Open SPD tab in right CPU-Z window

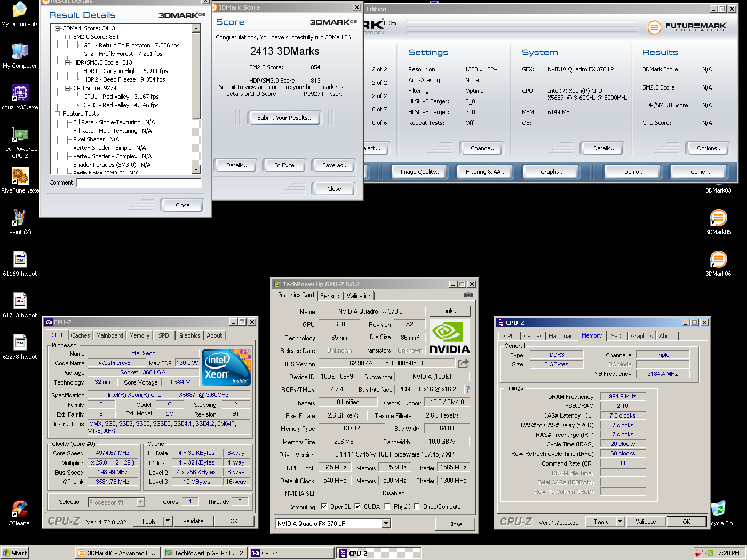click(x=616, y=336)
